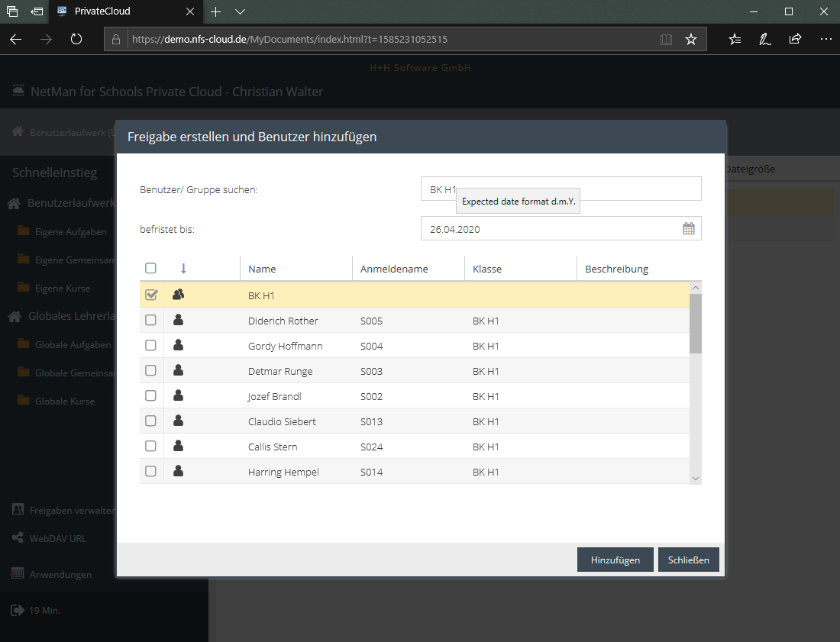
Task: Click the browser refresh icon
Action: tap(76, 39)
